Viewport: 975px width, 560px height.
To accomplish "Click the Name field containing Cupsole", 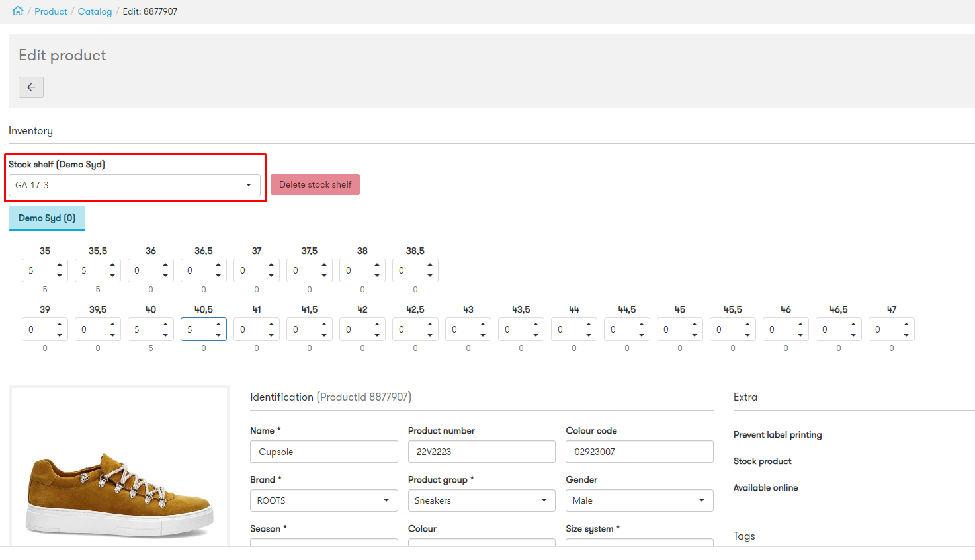I will point(324,452).
